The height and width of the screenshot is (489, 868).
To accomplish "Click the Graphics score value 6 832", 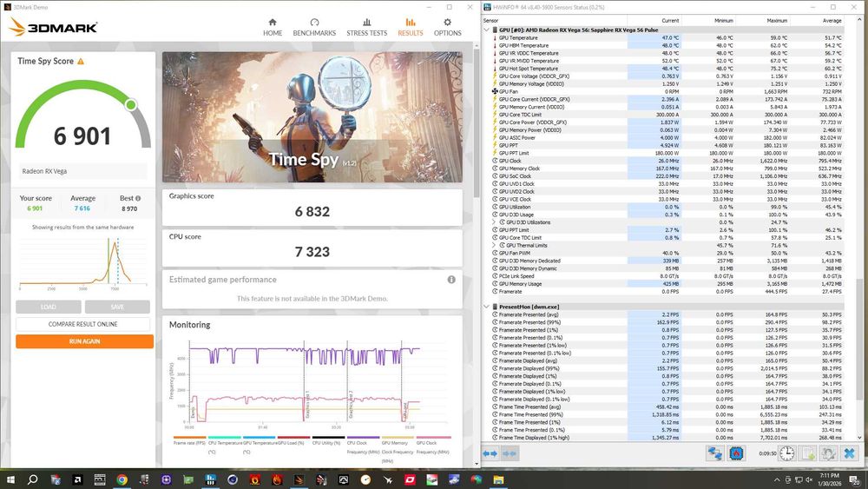I will pyautogui.click(x=312, y=212).
